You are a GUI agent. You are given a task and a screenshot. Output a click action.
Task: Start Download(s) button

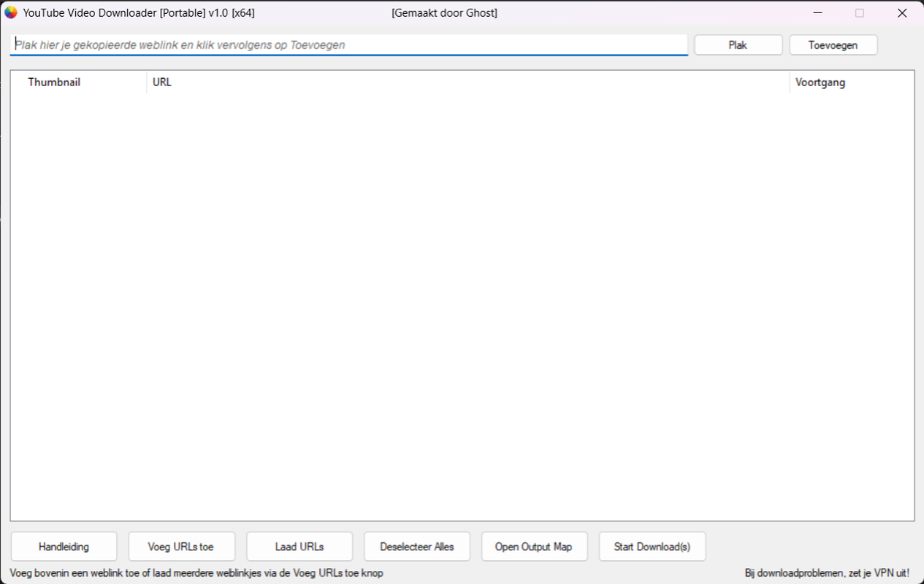652,546
